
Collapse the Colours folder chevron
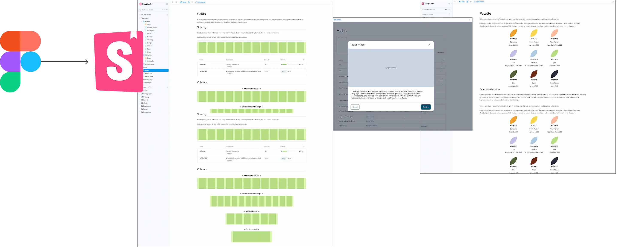(x=140, y=18)
